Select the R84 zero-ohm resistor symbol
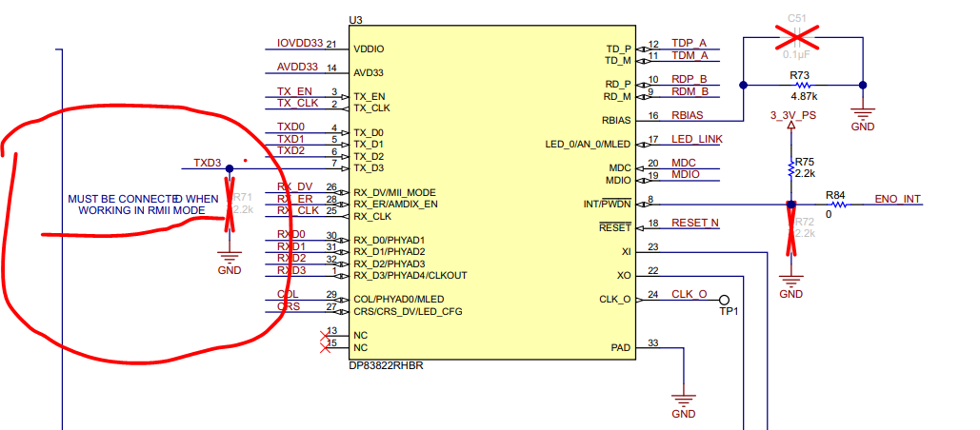Screen dimensions: 980x430 coord(837,205)
